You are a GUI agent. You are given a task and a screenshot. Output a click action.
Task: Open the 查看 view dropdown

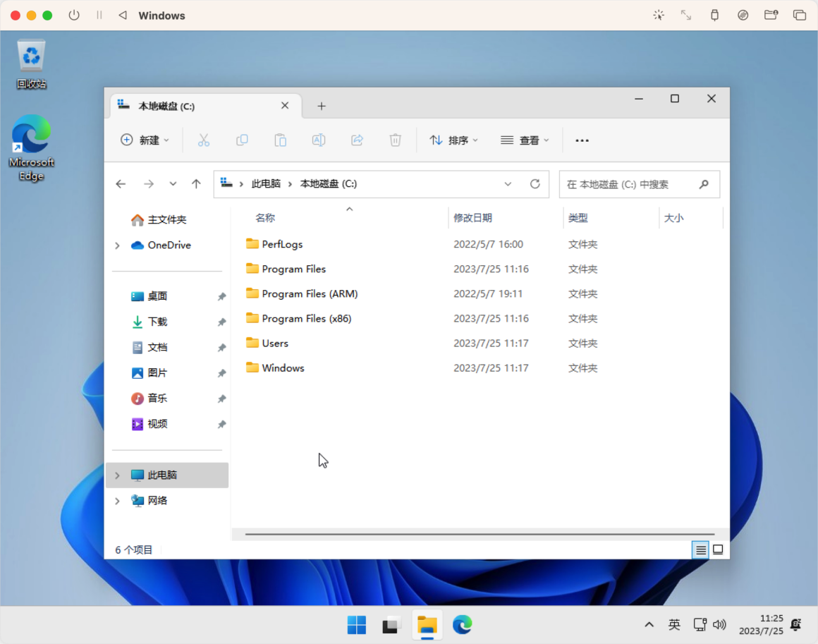click(525, 140)
